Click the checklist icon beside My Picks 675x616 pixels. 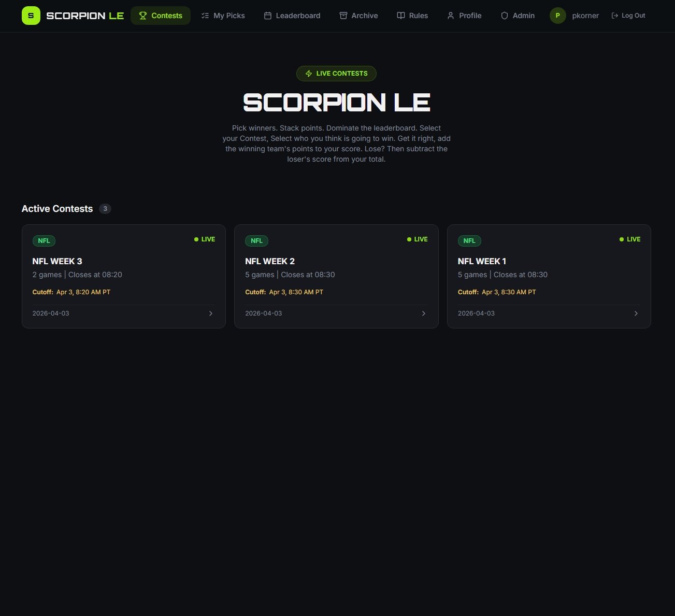tap(205, 16)
